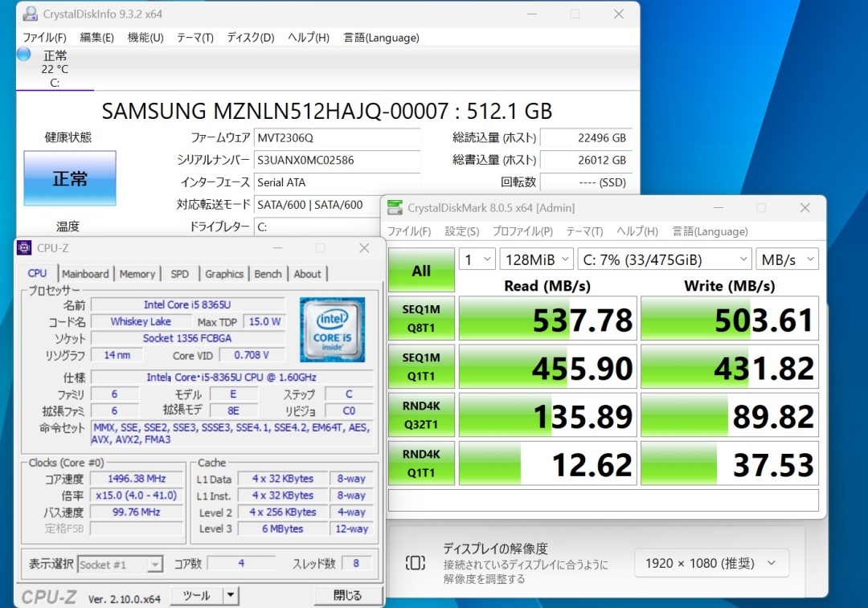Click the total host reads value 22496 GB

coord(585,138)
